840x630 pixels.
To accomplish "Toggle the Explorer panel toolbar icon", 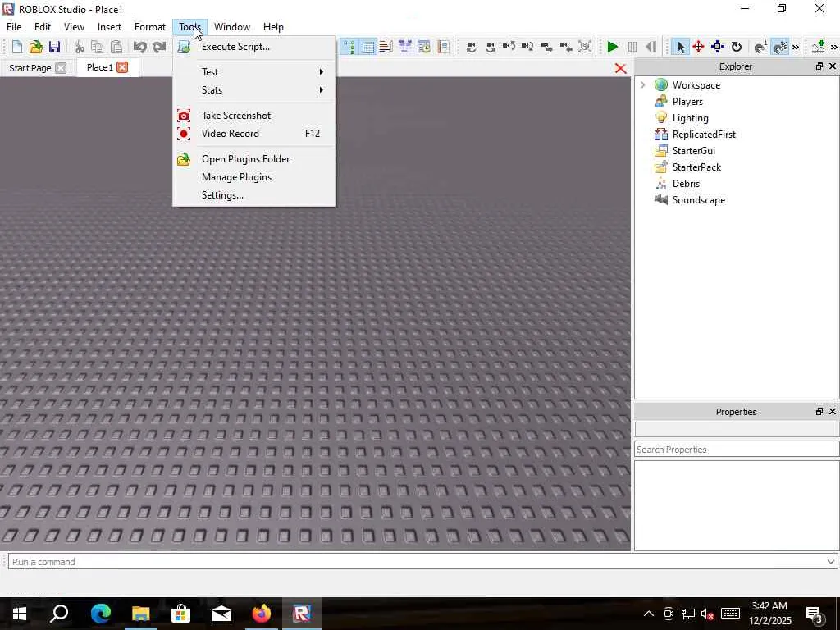I will [349, 47].
